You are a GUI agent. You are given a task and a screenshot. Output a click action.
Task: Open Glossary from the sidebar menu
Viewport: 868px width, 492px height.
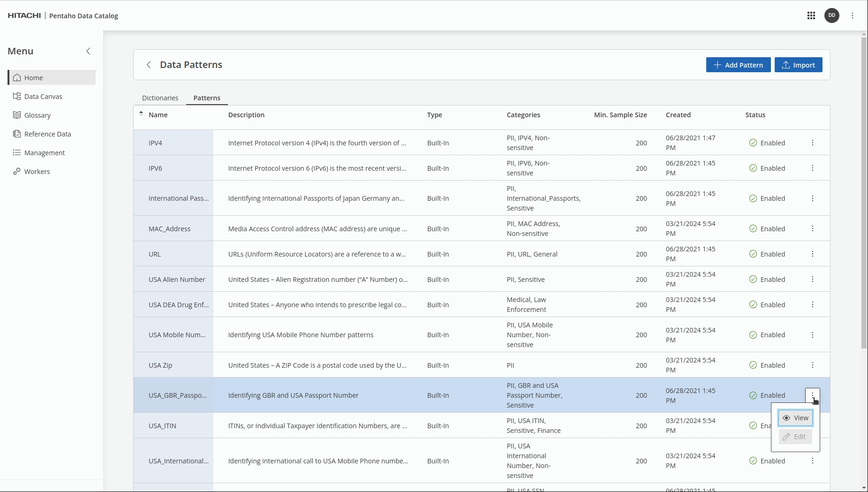[38, 115]
